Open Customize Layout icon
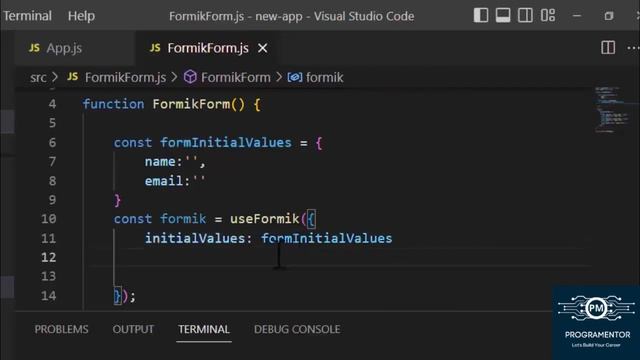Screen dimensions: 640x360 coord(548,16)
